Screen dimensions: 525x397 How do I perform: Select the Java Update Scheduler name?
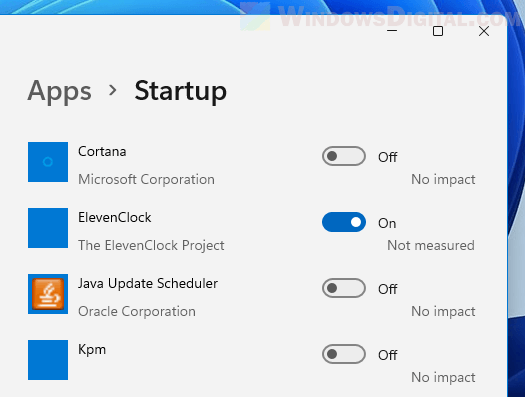pos(148,284)
